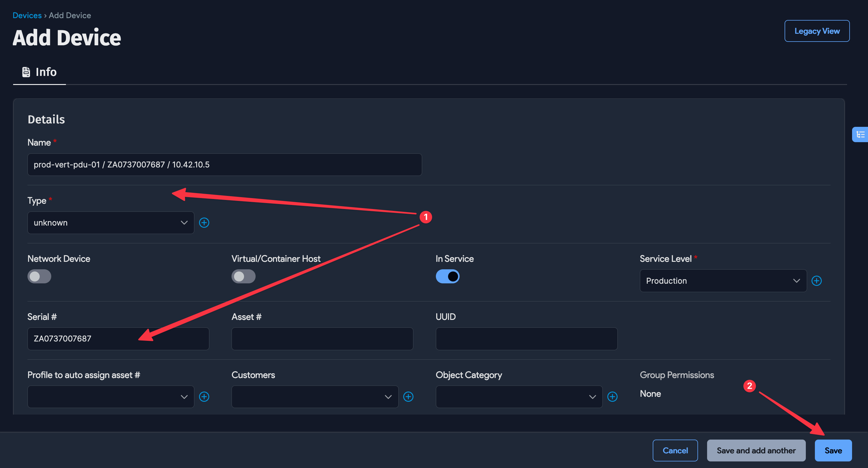Viewport: 868px width, 468px height.
Task: Open the Type dropdown showing unknown
Action: 111,223
